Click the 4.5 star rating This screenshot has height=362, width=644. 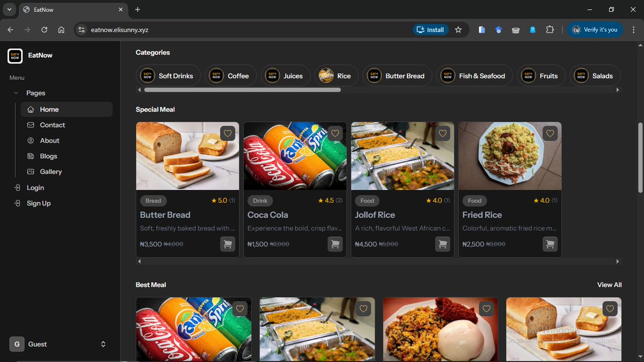click(326, 201)
